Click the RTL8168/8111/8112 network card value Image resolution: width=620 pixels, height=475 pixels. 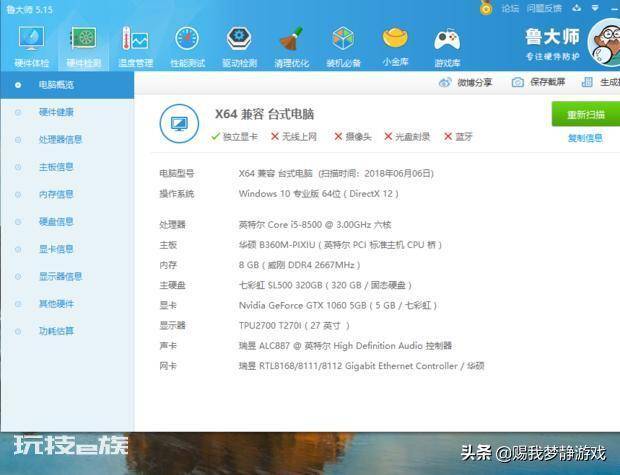point(361,366)
